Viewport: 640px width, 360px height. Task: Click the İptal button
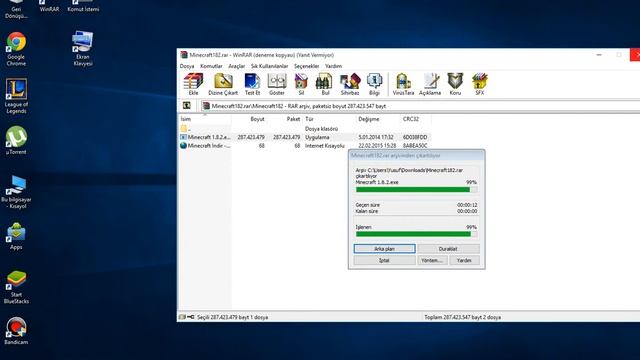[x=384, y=260]
